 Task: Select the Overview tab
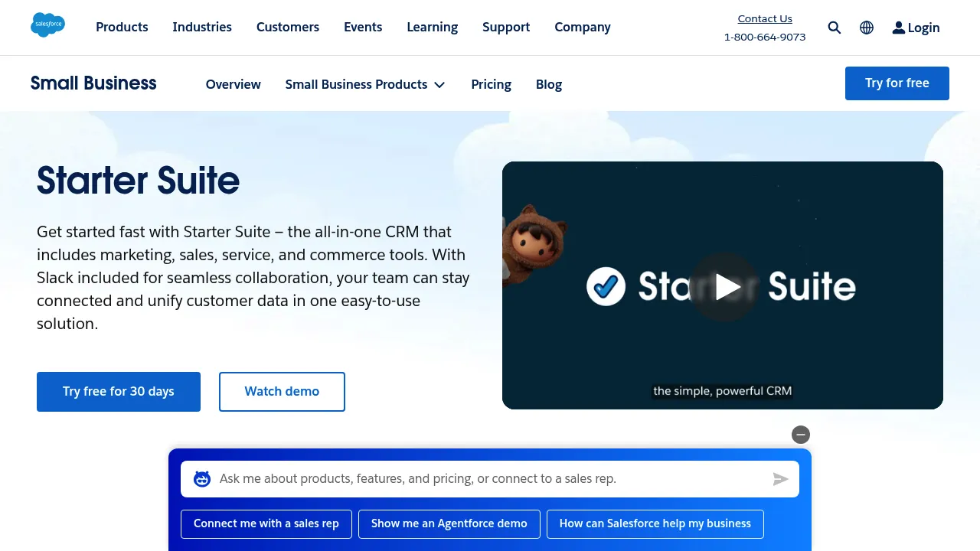234,84
